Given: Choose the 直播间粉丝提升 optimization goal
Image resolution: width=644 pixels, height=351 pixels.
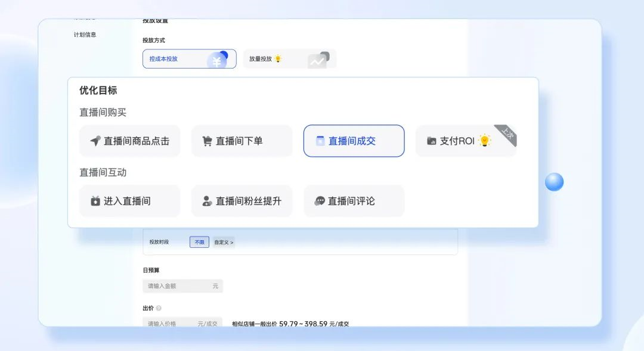Looking at the screenshot, I should click(x=241, y=201).
